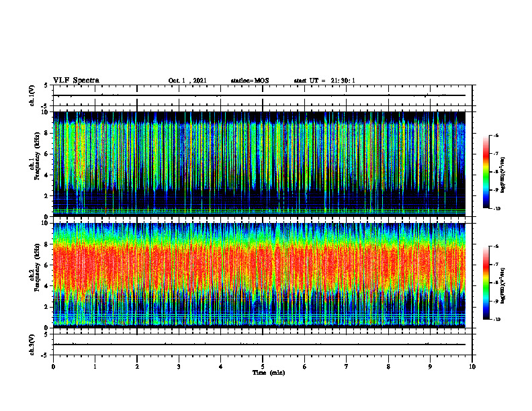Click the -5 tick label of ch.3(V) panel
This screenshot has height=411, width=532.
coord(46,355)
